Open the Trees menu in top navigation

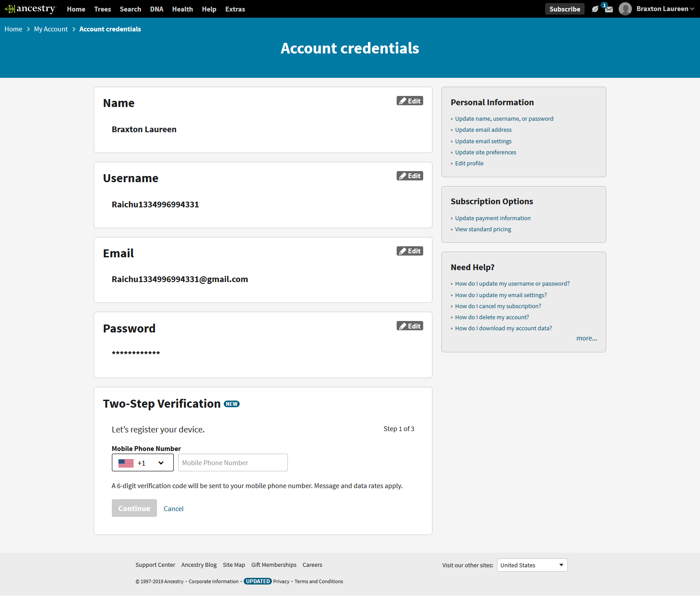click(x=103, y=9)
